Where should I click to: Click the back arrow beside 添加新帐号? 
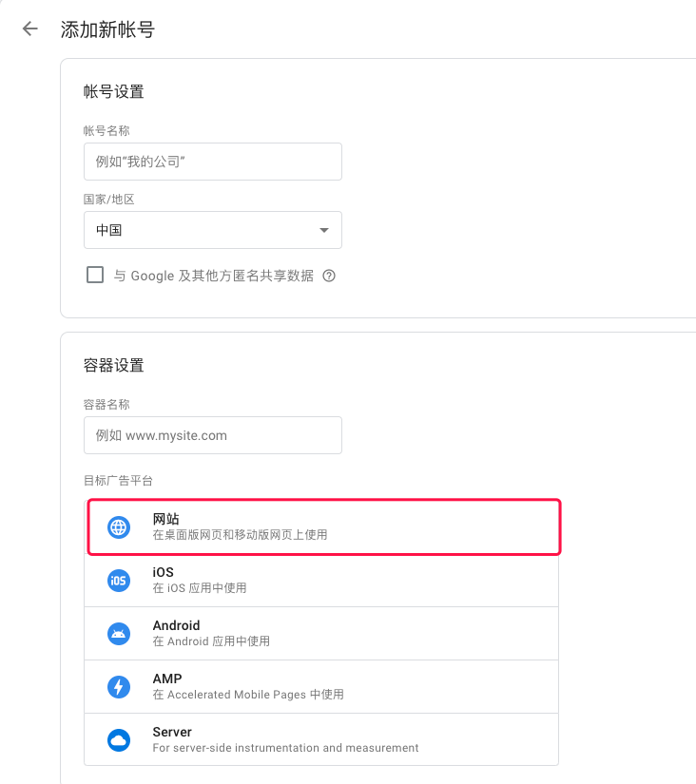30,29
